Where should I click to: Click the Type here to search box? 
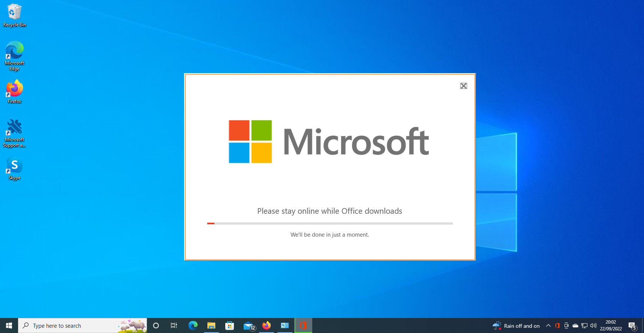click(82, 325)
